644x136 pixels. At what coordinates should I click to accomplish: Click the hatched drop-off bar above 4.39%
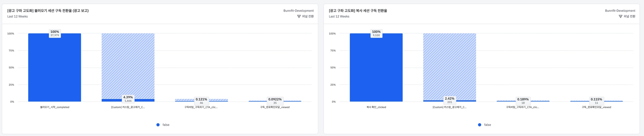128,63
